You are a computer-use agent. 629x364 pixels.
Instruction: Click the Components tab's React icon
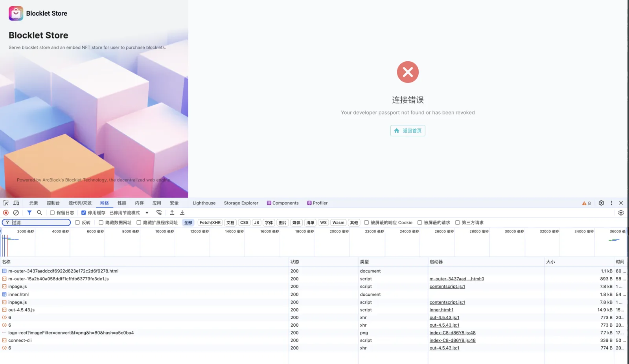[x=269, y=203]
